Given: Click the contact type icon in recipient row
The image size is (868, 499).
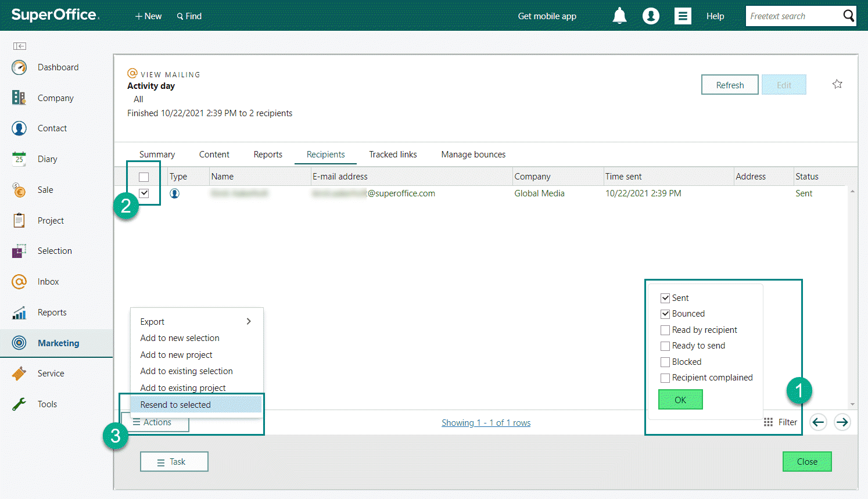Looking at the screenshot, I should coord(174,193).
